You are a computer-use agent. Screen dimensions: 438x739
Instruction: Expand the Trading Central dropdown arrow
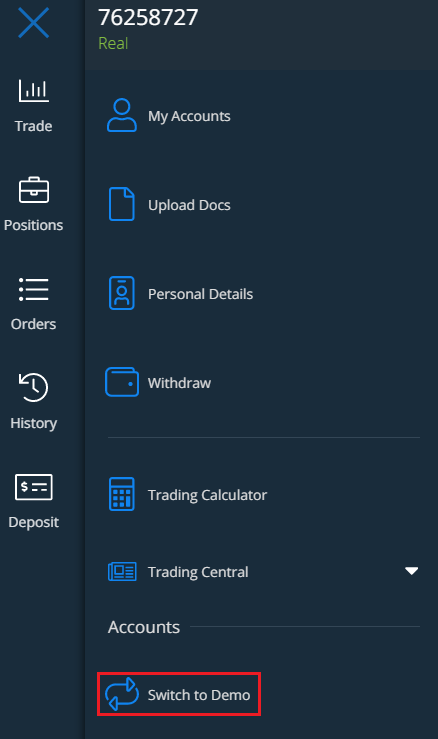(x=412, y=571)
